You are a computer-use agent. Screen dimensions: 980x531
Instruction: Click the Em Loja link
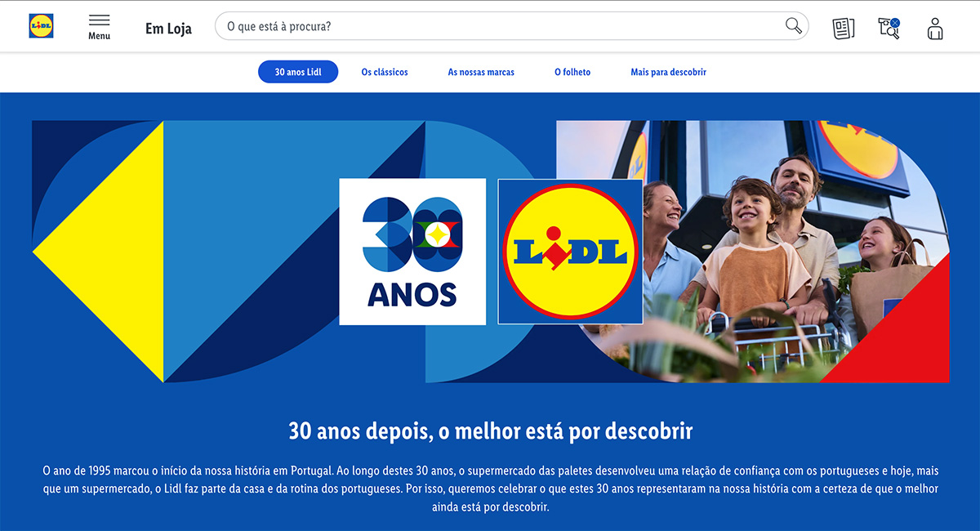click(168, 29)
